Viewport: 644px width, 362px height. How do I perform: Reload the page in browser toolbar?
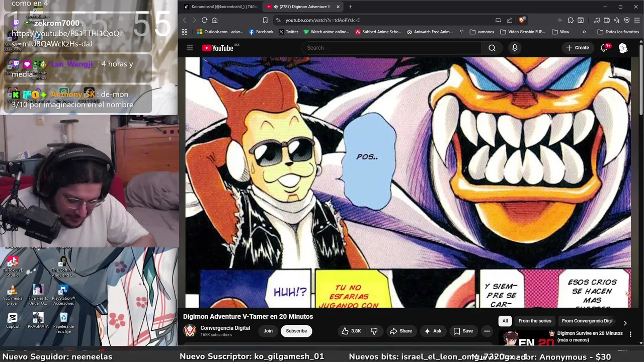coord(204,20)
